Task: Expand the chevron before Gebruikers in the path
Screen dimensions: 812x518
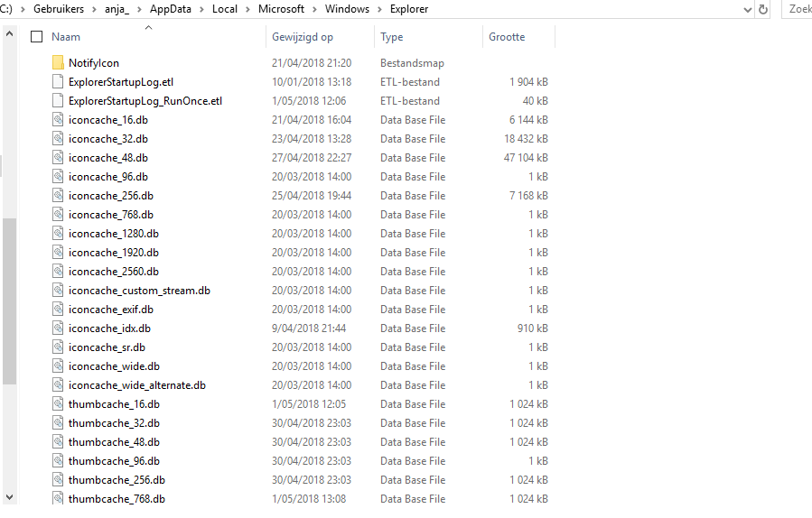Action: [23, 9]
